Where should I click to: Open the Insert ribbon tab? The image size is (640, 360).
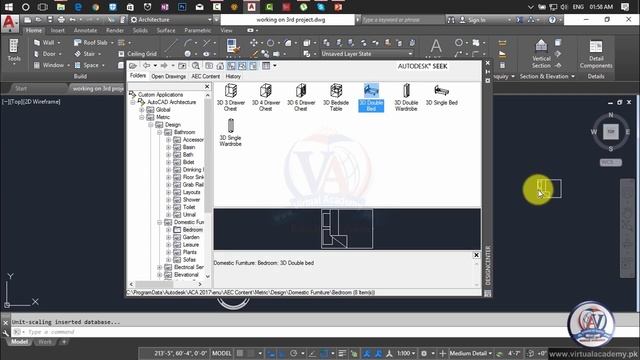pyautogui.click(x=58, y=30)
